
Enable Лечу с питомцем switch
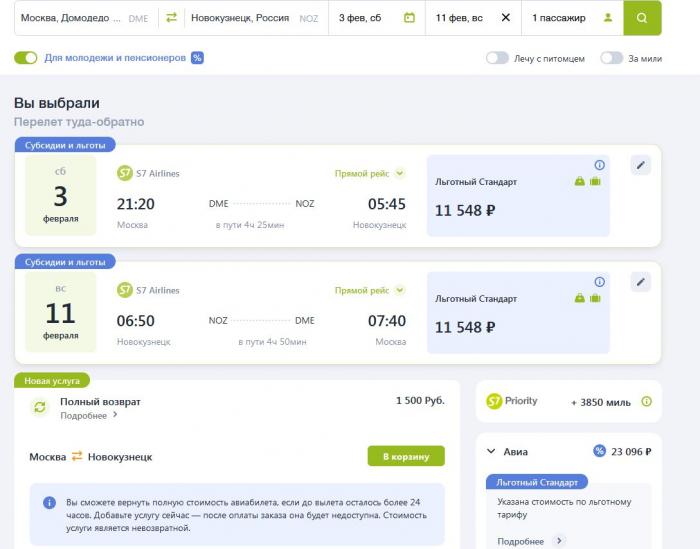pos(497,58)
